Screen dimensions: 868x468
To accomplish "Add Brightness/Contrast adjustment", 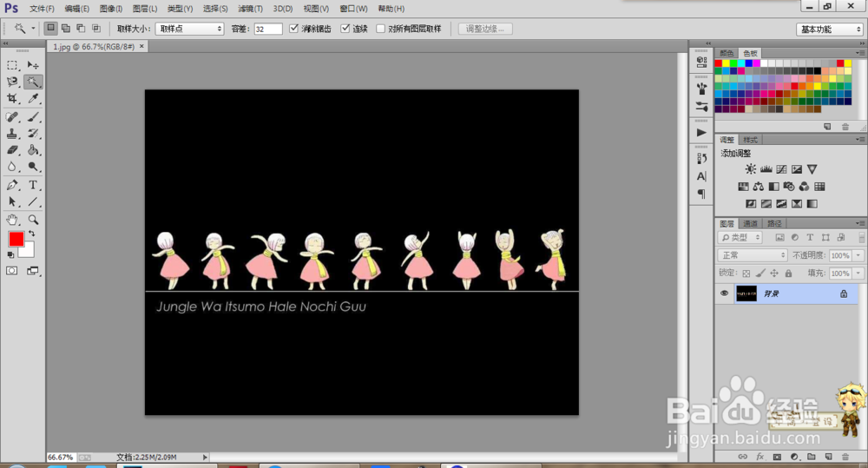I will pos(750,169).
